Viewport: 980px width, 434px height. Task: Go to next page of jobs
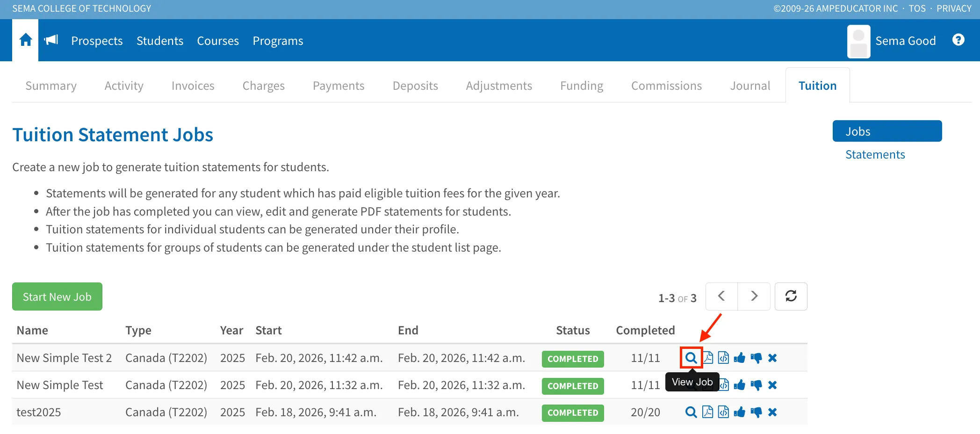(754, 296)
